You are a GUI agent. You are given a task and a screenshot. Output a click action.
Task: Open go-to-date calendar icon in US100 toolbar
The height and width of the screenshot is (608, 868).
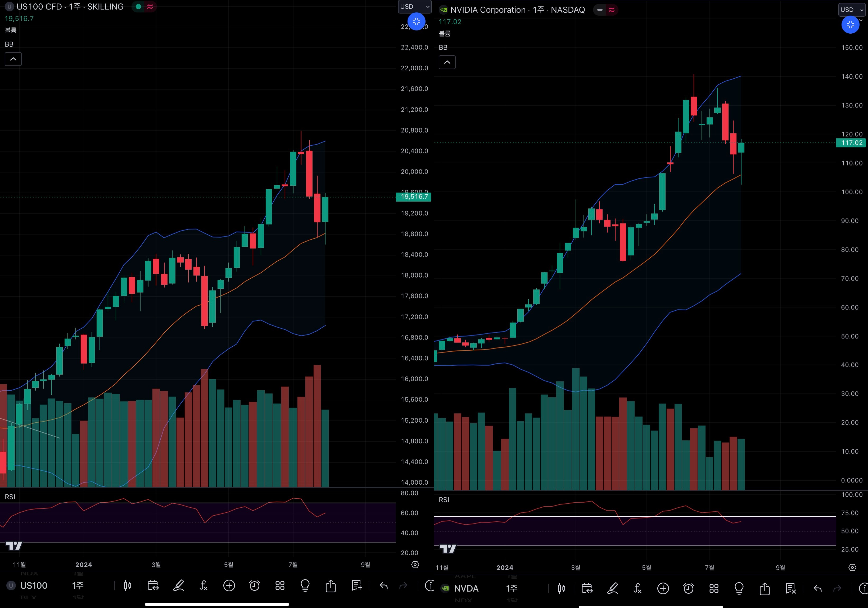click(153, 586)
